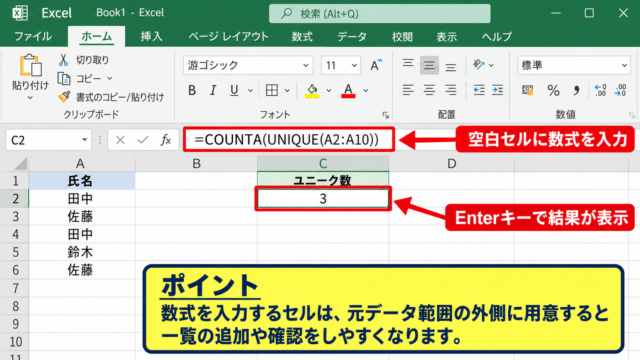Select cell C2 showing 3
The image size is (640, 360).
[x=323, y=198]
